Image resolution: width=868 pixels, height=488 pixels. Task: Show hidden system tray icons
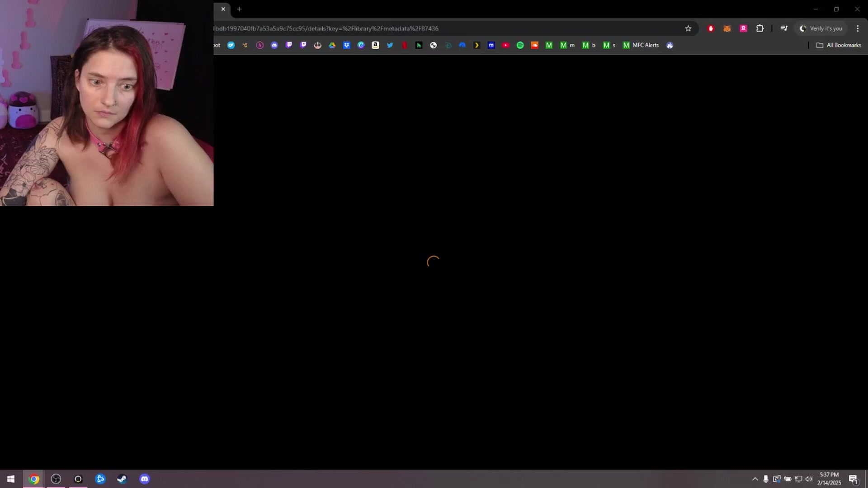(x=755, y=479)
